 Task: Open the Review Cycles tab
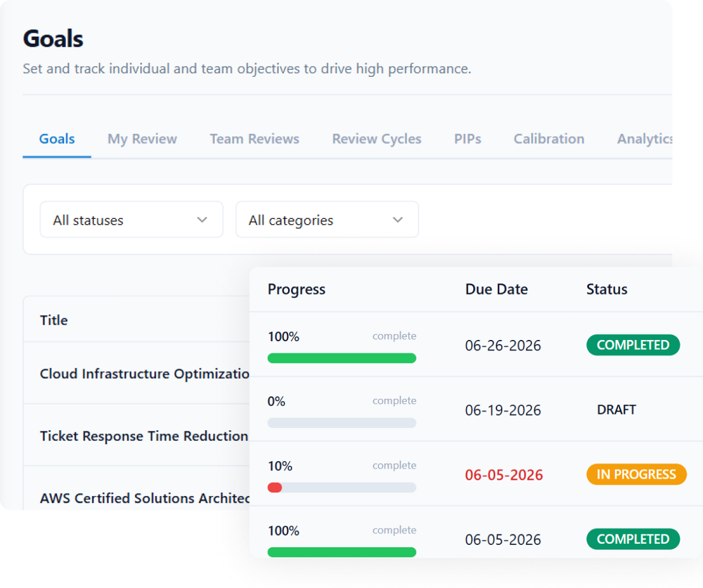coord(377,139)
